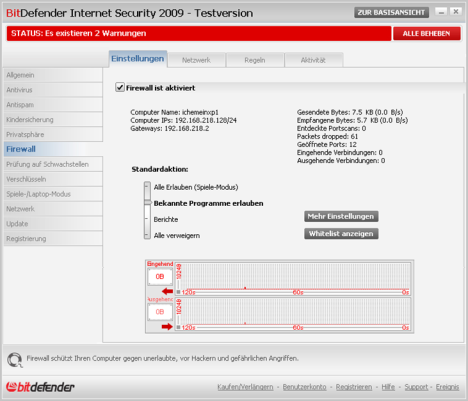Open the Hilfe link
The width and height of the screenshot is (468, 401).
(388, 387)
